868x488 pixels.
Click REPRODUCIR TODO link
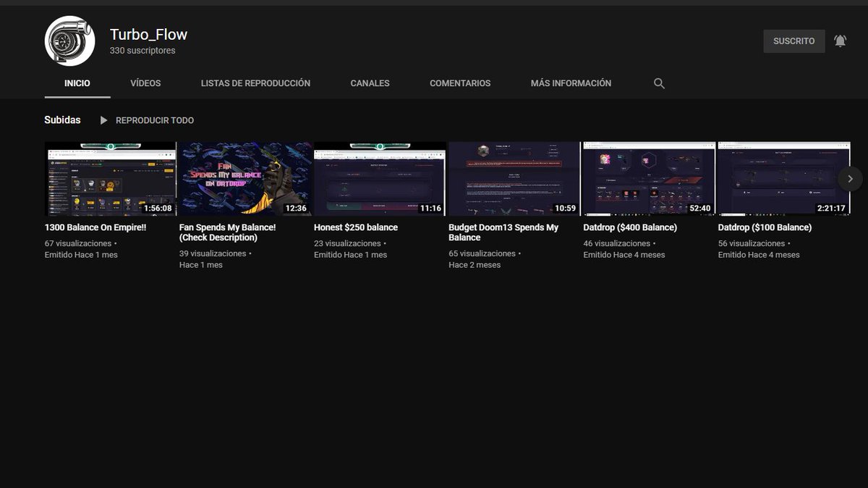[x=155, y=120]
